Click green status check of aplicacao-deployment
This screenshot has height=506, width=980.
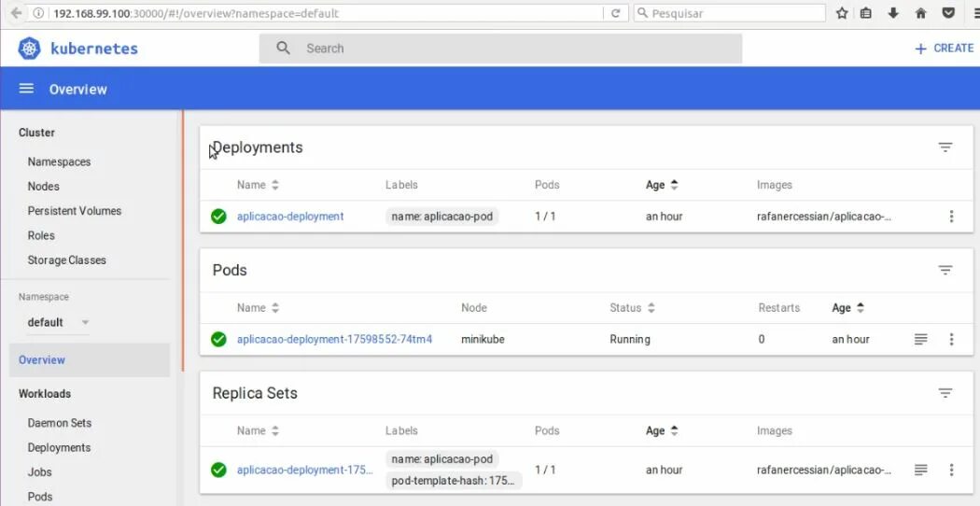[218, 217]
